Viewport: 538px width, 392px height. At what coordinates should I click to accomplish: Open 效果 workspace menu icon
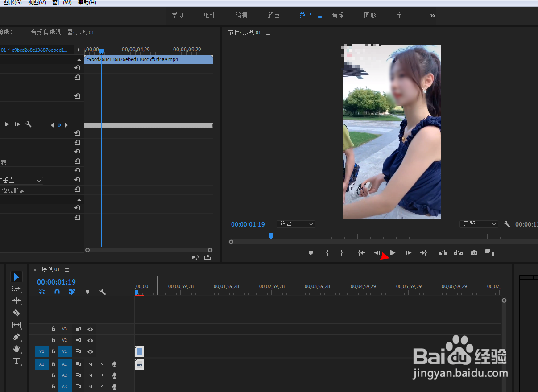[320, 16]
